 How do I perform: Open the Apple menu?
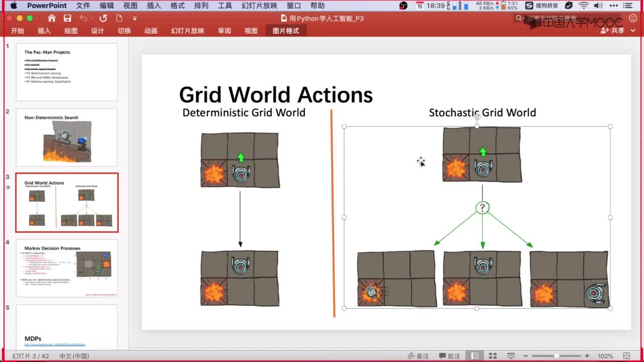pyautogui.click(x=14, y=6)
